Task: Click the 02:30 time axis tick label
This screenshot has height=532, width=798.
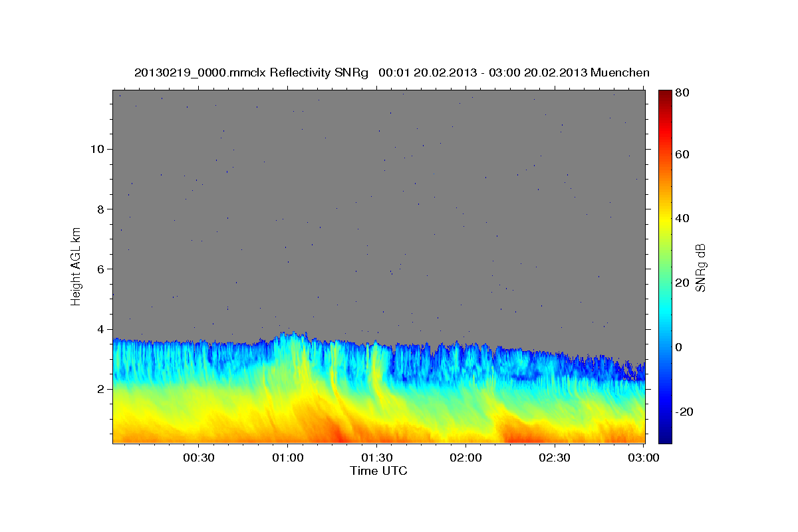Action: click(555, 458)
